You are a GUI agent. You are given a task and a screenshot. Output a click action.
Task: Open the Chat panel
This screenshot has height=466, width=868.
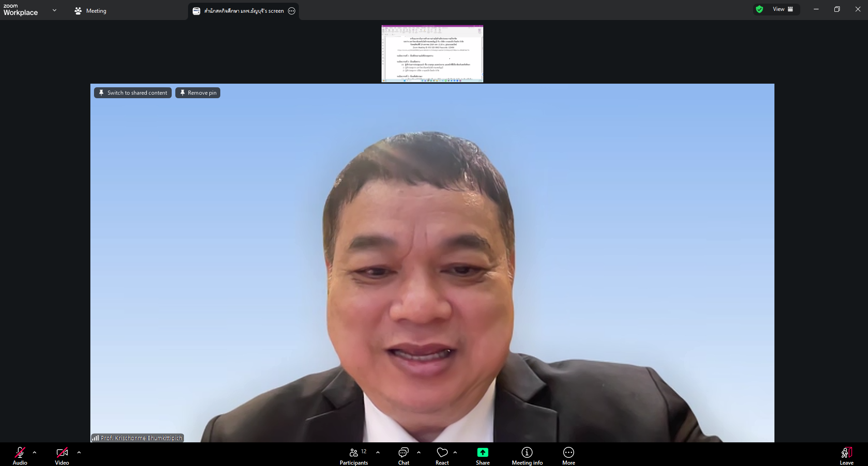tap(403, 455)
